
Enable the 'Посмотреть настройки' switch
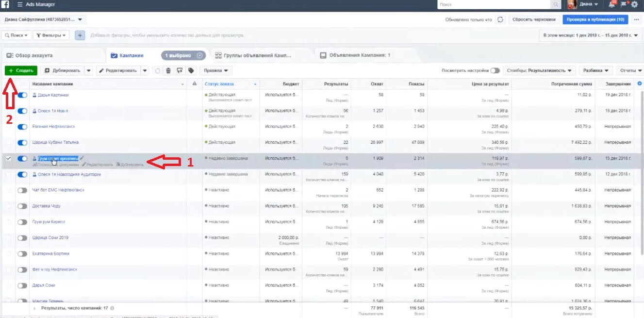point(495,70)
